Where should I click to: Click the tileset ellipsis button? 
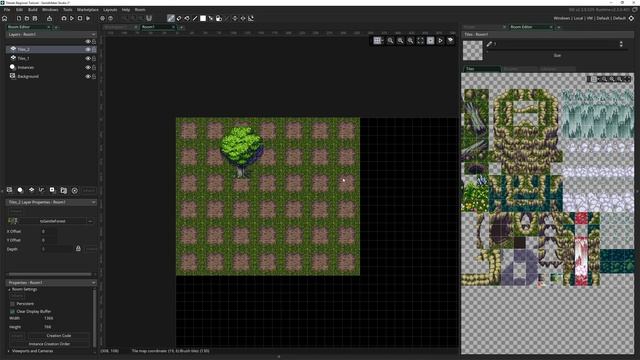90,221
